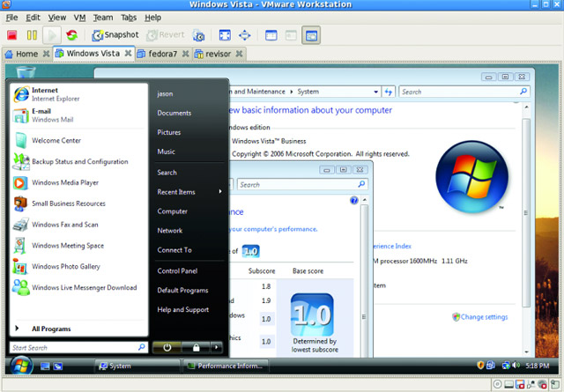Screen dimensions: 564x392
Task: Open Computer from Start menu
Action: 173,211
